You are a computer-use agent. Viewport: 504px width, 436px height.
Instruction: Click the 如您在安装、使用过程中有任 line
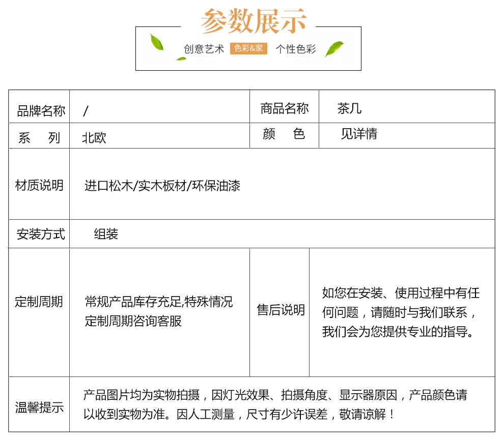pyautogui.click(x=401, y=293)
